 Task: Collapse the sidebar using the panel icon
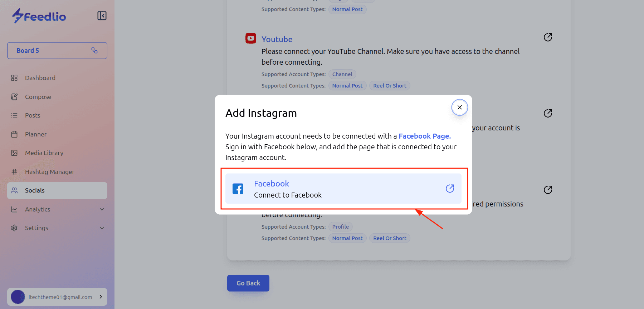tap(102, 16)
